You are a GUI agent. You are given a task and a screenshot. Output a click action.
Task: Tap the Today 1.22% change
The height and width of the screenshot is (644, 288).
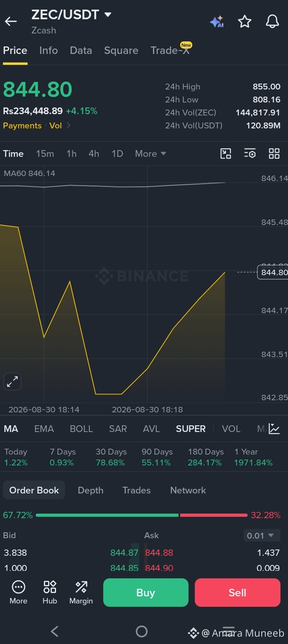16,457
